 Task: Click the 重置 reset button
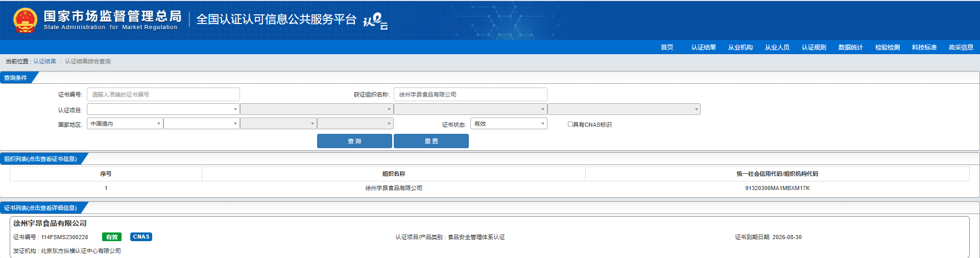pos(431,141)
